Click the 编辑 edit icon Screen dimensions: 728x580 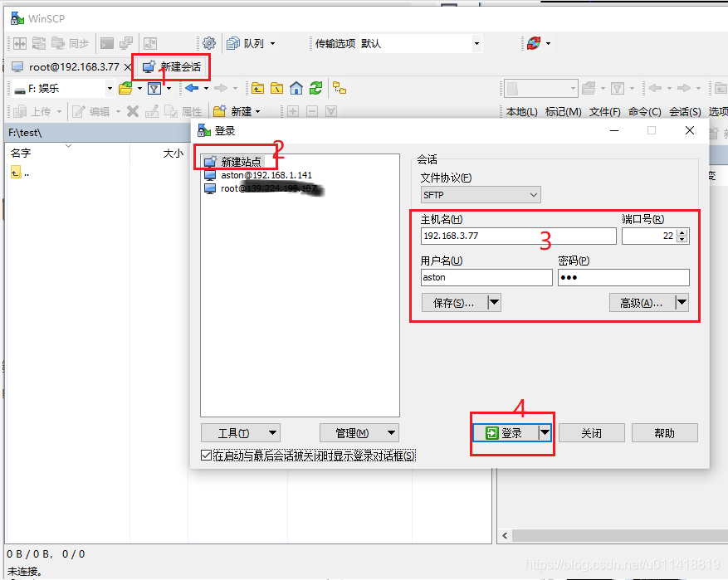point(79,111)
